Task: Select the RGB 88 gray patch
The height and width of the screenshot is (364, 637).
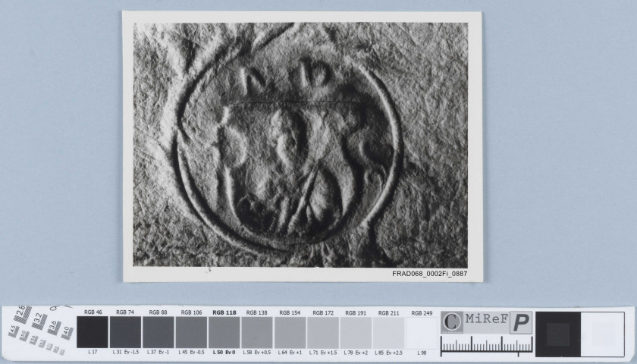Action: pyautogui.click(x=158, y=332)
